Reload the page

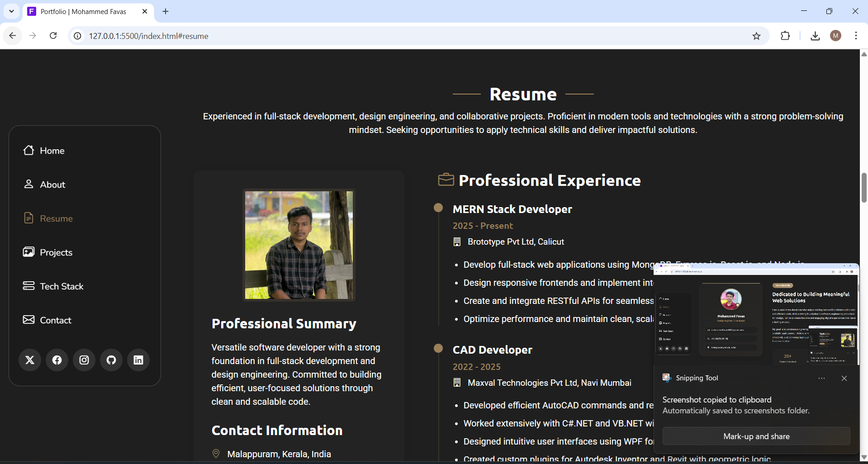tap(53, 36)
